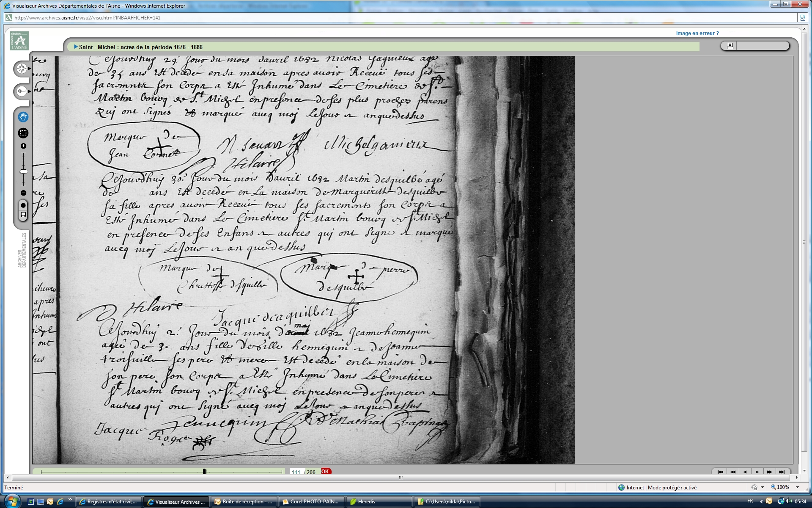This screenshot has height=508, width=812.
Task: Click the 'Image en erreur ?' link
Action: click(x=697, y=33)
